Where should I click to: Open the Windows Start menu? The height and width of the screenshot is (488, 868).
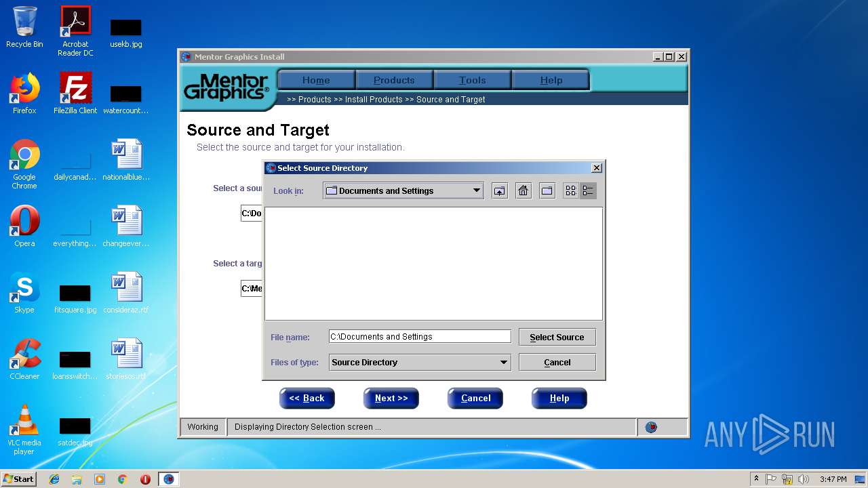(18, 479)
